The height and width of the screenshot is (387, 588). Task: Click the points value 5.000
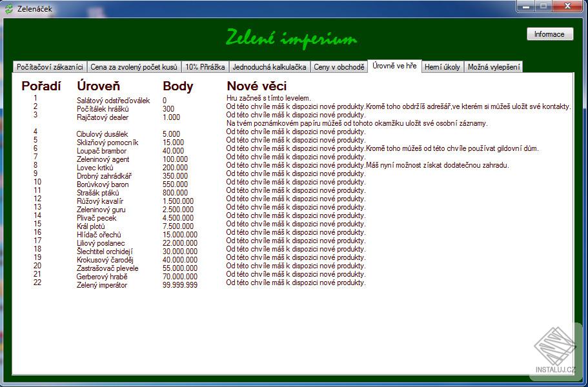coord(172,134)
